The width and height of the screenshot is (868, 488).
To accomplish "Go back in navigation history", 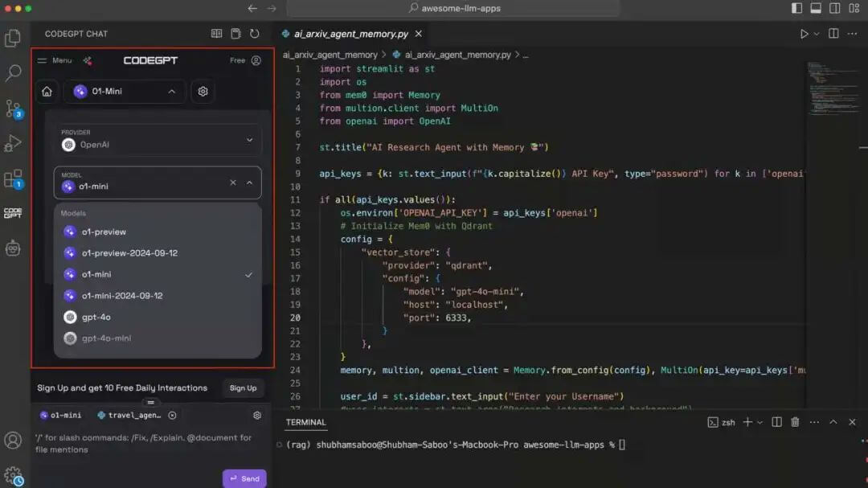I will pos(252,8).
